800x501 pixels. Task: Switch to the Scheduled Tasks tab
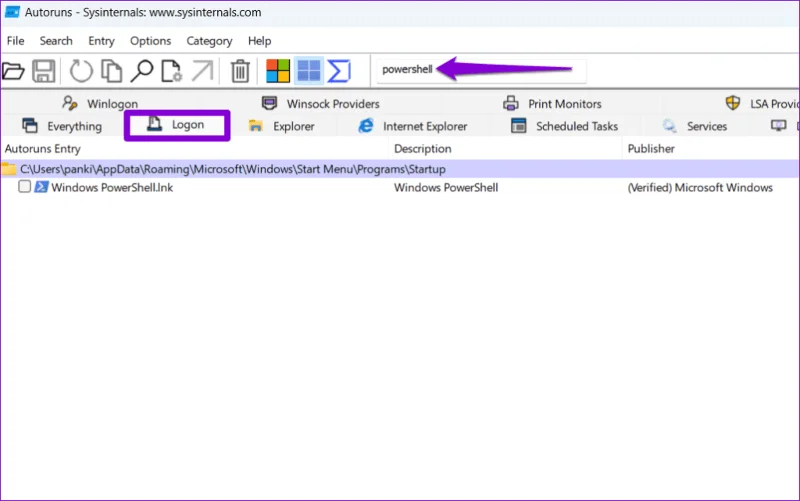click(564, 126)
